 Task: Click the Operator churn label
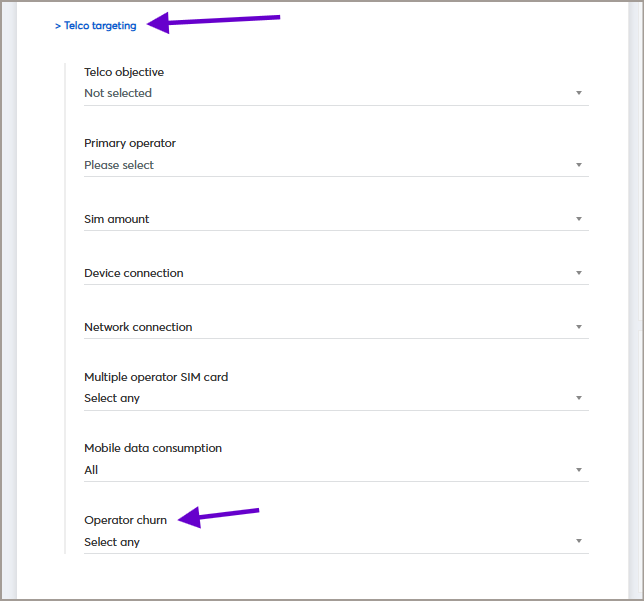tap(126, 520)
